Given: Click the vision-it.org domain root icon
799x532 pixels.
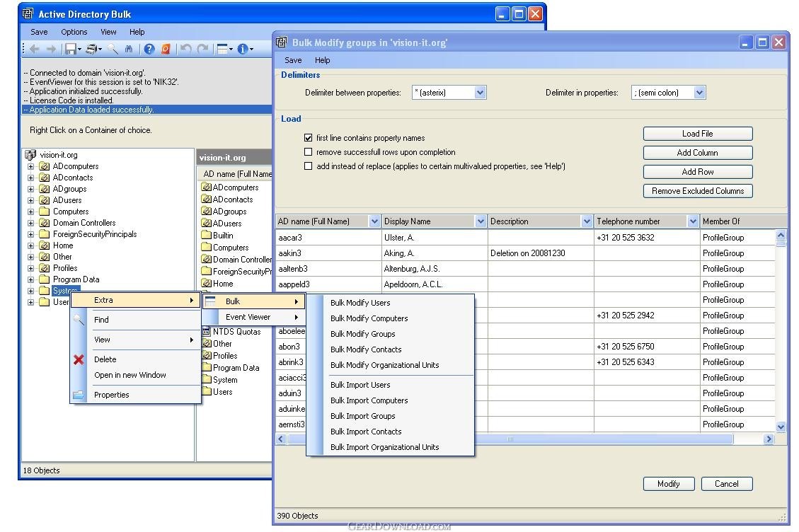Looking at the screenshot, I should click(x=30, y=154).
